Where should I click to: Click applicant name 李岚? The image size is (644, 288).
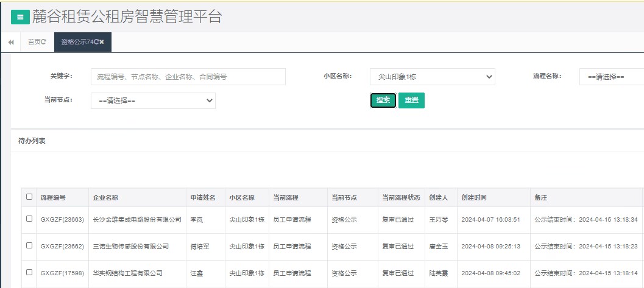coord(197,220)
